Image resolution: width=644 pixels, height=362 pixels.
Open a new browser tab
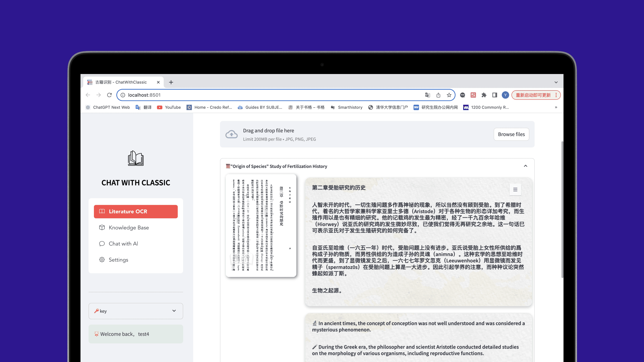pyautogui.click(x=171, y=82)
